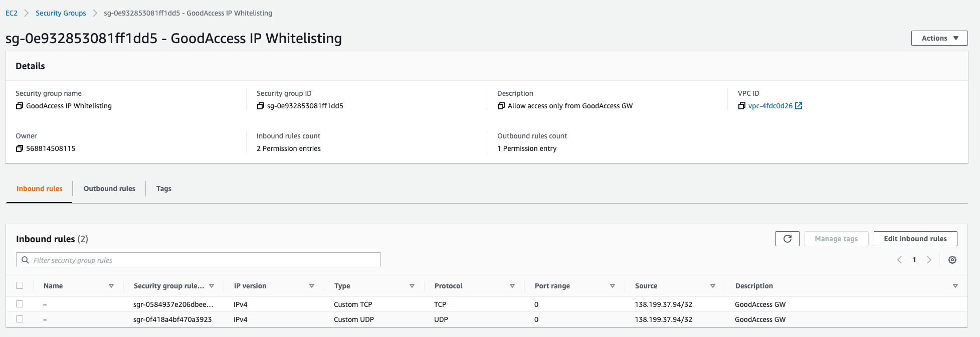Sort by Protocol column arrow
The height and width of the screenshot is (337, 980).
[512, 286]
